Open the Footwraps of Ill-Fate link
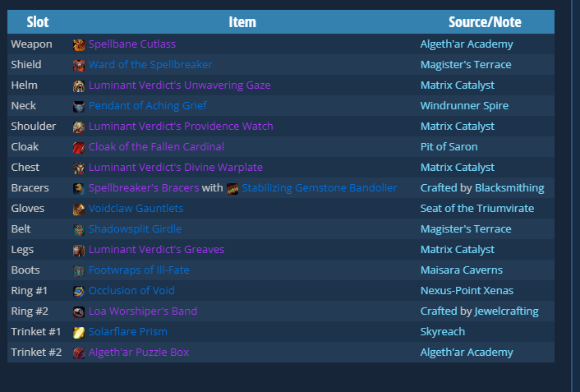Screen dimensions: 580x392 (139, 270)
